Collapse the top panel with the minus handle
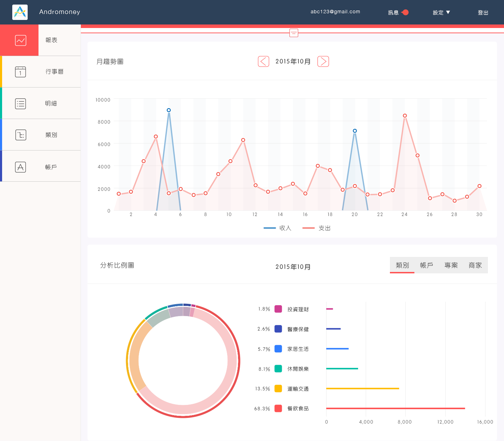The image size is (504, 441). pos(294,33)
